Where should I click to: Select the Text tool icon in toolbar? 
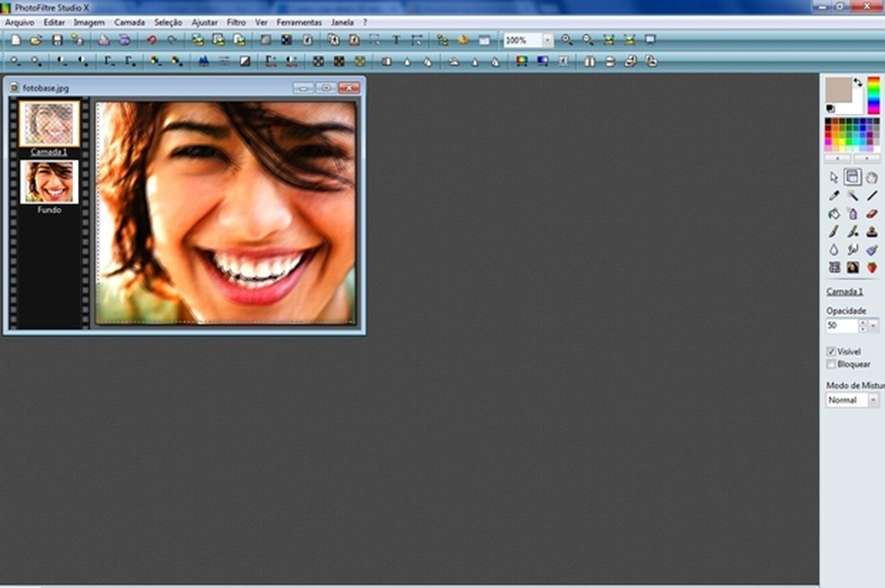395,40
